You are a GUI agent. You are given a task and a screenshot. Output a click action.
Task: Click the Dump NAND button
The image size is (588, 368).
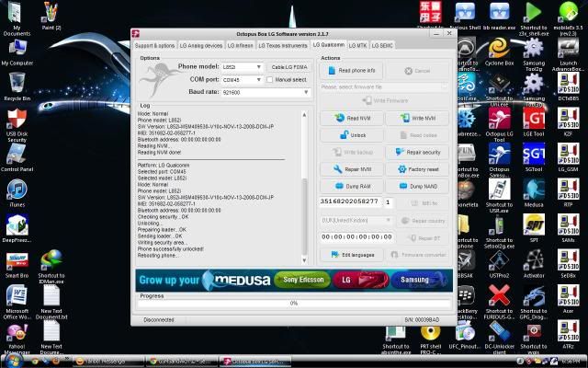[417, 186]
